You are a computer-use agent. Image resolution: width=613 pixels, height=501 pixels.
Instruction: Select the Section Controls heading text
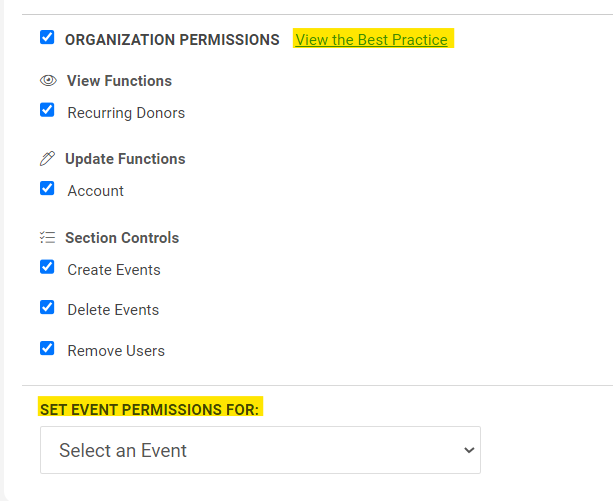pyautogui.click(x=122, y=238)
